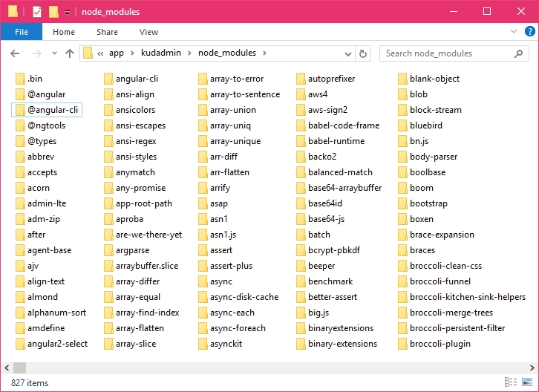The height and width of the screenshot is (392, 539).
Task: Click the horizontal scrollbar thumb
Action: pos(19,368)
